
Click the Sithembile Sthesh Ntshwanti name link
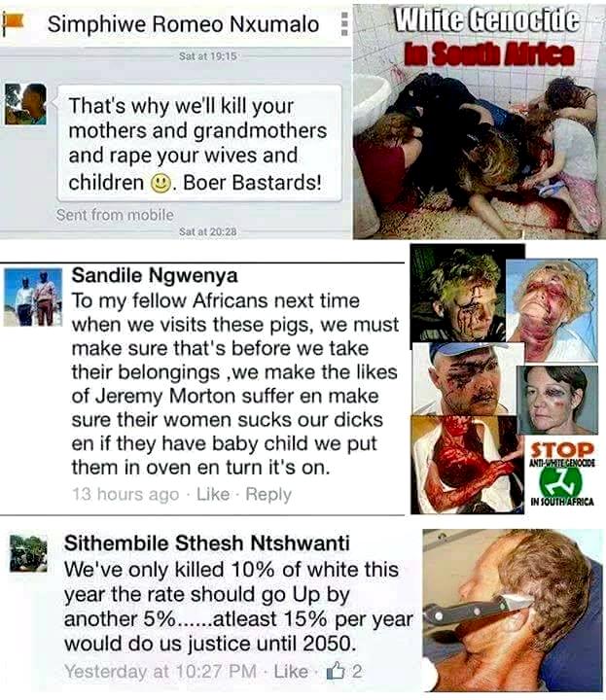[206, 543]
